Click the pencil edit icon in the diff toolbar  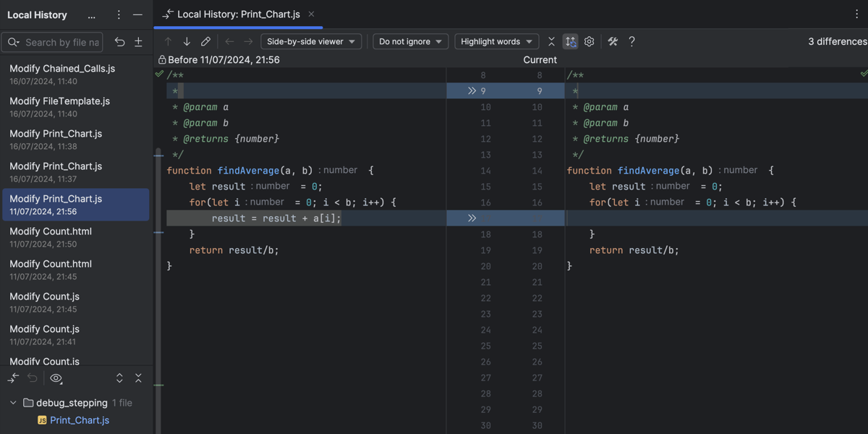click(205, 41)
